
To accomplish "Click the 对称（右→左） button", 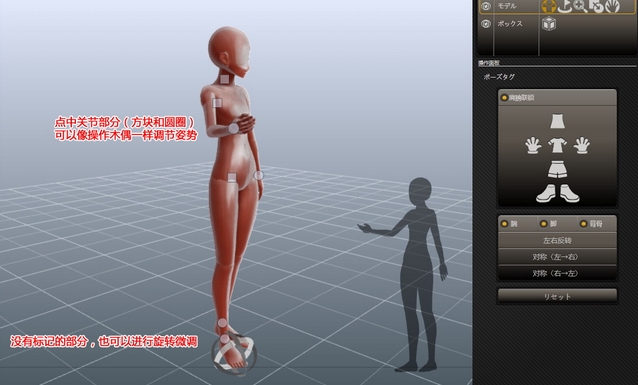I will [x=557, y=273].
